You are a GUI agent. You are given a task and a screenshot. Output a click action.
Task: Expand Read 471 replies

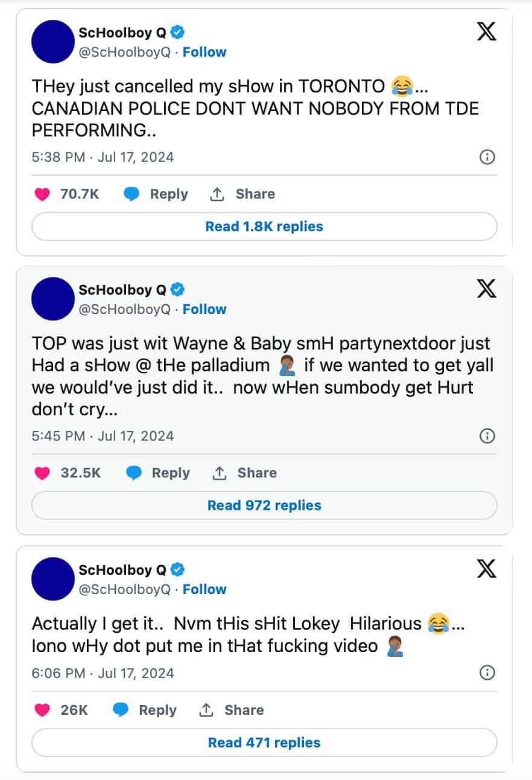point(264,743)
